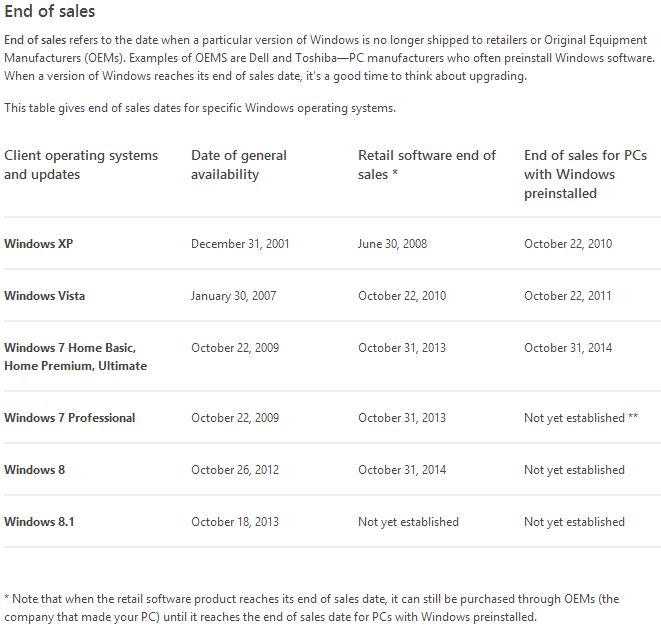661x631 pixels.
Task: Click the "Date of general availability" column header
Action: (x=239, y=165)
